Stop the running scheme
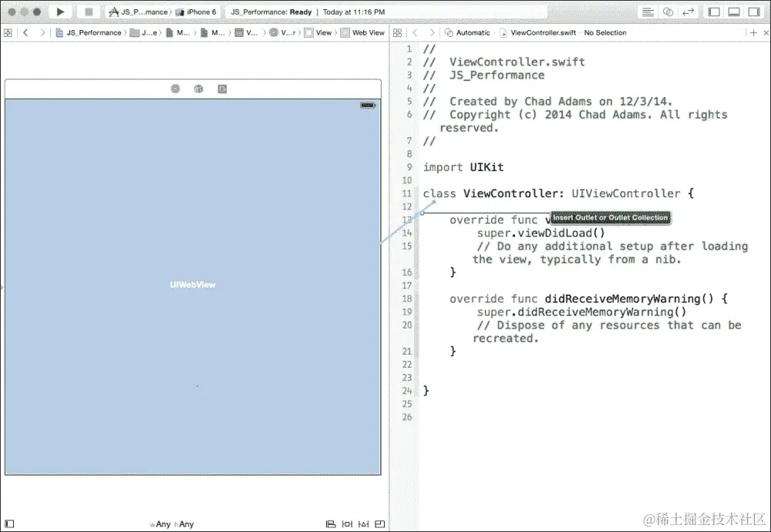This screenshot has width=771, height=532. click(x=89, y=12)
